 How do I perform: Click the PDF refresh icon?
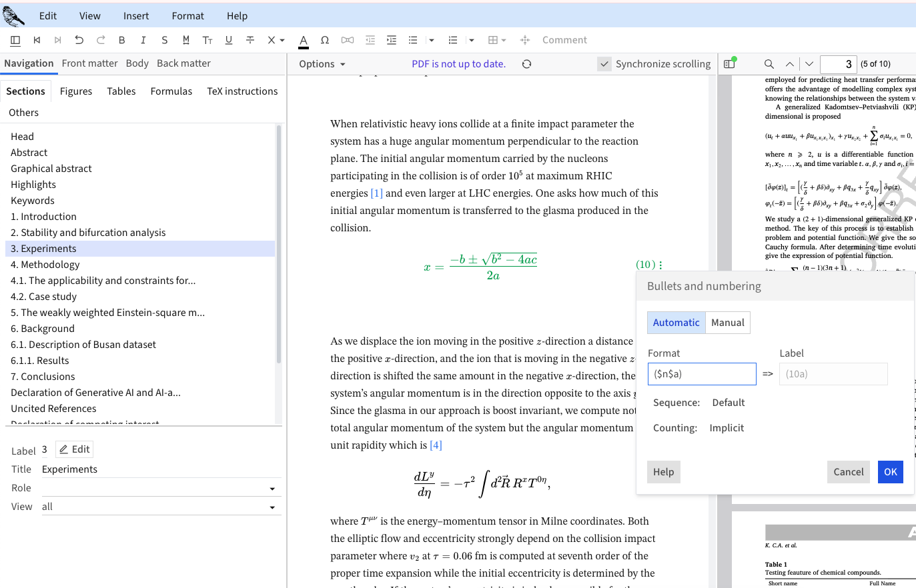click(x=526, y=64)
